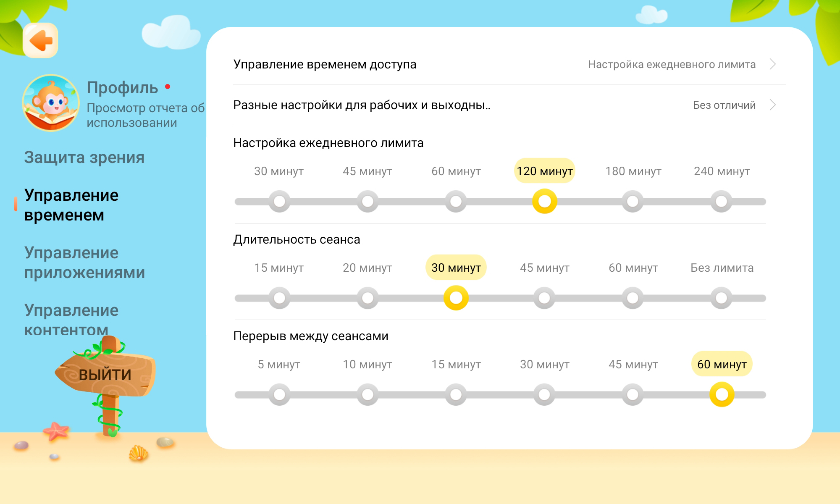Choose 60 минут daily limit label

[x=456, y=171]
